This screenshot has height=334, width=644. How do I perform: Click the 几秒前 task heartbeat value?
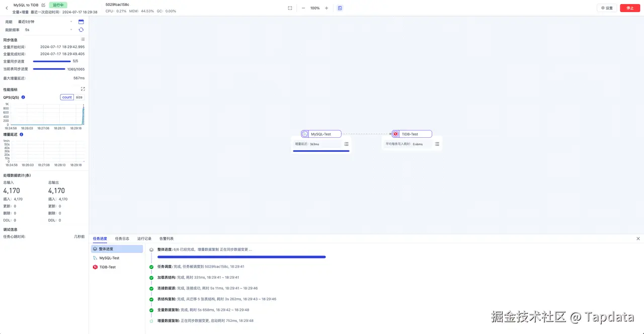[x=79, y=236]
